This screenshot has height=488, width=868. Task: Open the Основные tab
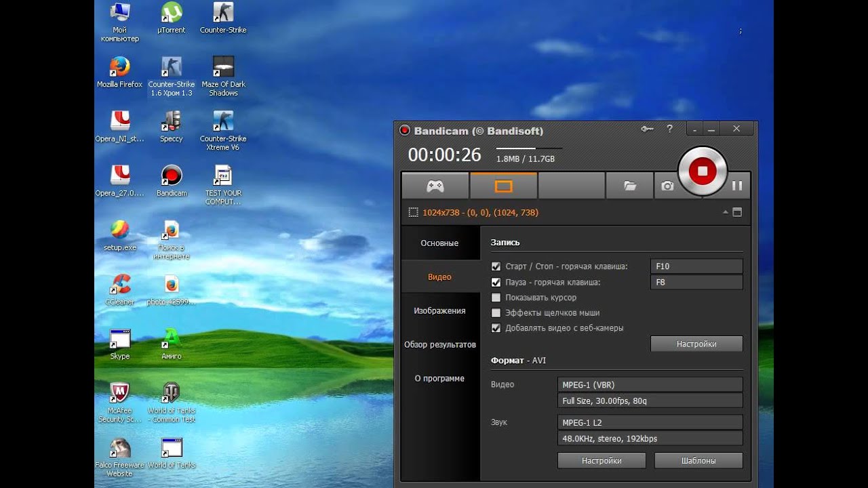[x=439, y=243]
